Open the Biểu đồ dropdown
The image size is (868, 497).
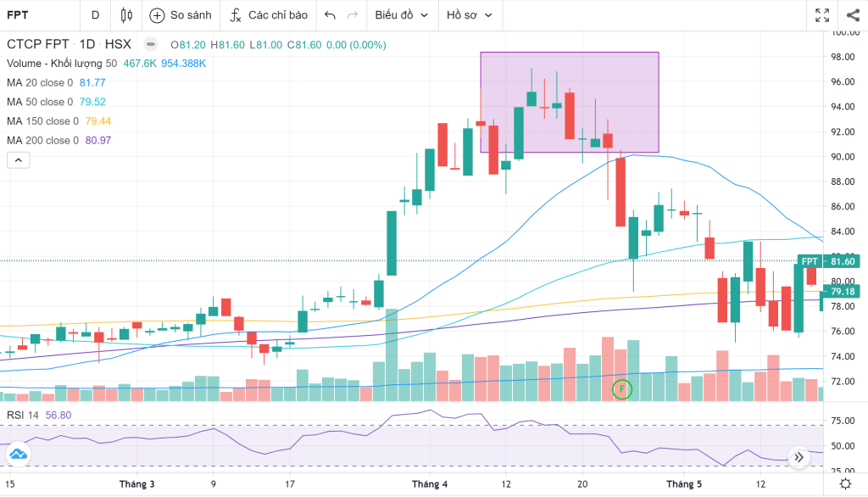[401, 15]
